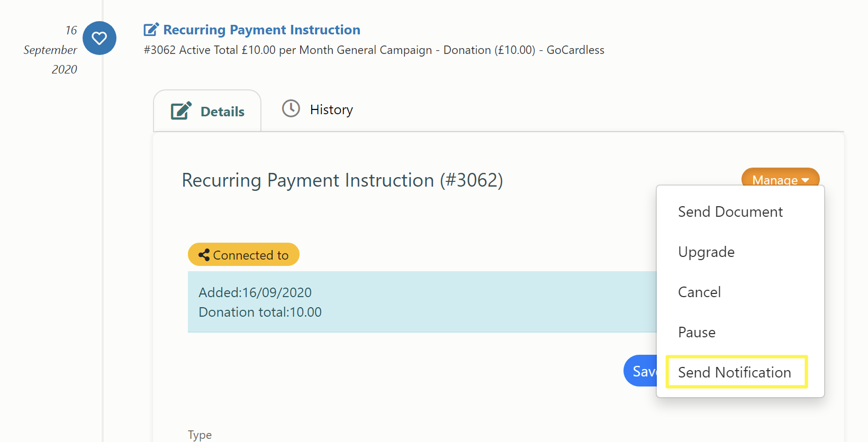Select Send Document from the Manage menu
The width and height of the screenshot is (868, 442).
tap(730, 211)
